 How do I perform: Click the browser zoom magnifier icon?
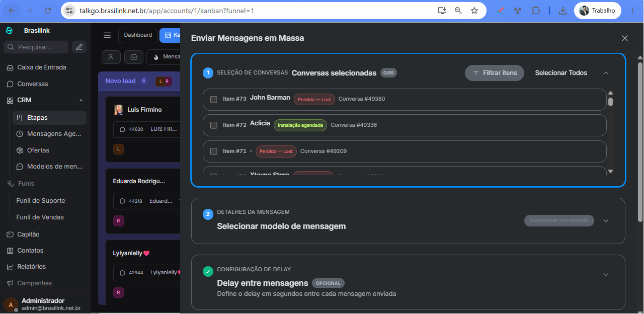(x=458, y=10)
